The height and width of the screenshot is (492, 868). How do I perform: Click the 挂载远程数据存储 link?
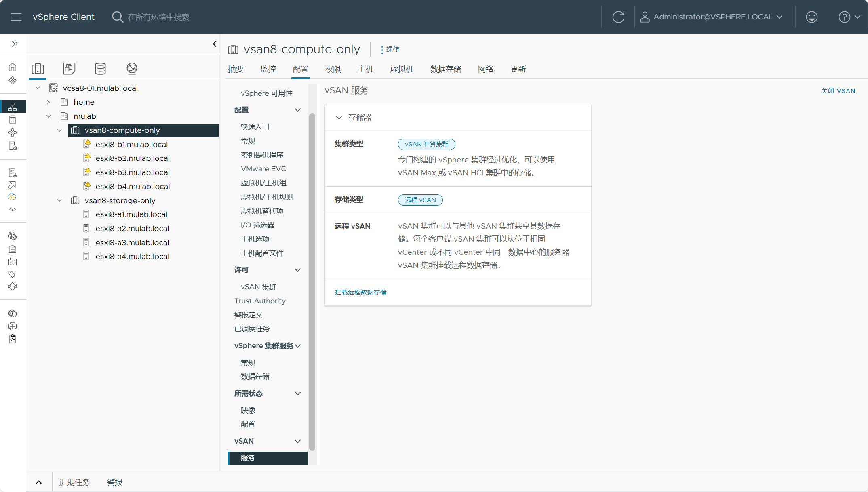coord(360,292)
